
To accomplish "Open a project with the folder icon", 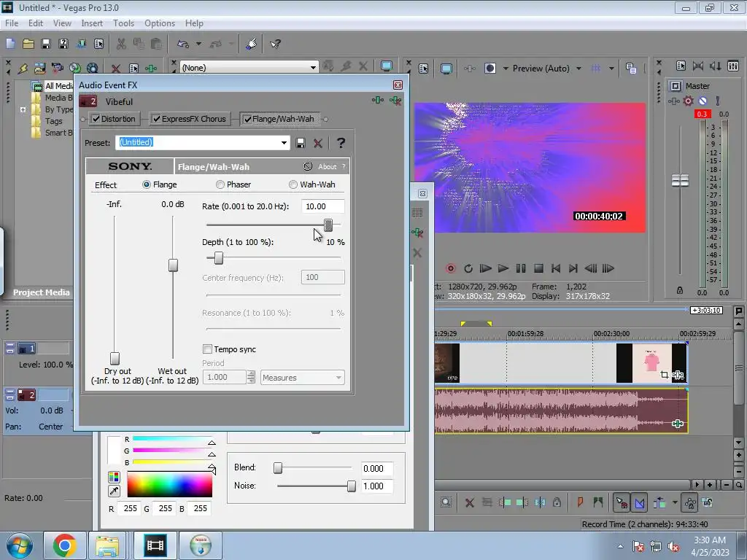I will click(x=28, y=44).
